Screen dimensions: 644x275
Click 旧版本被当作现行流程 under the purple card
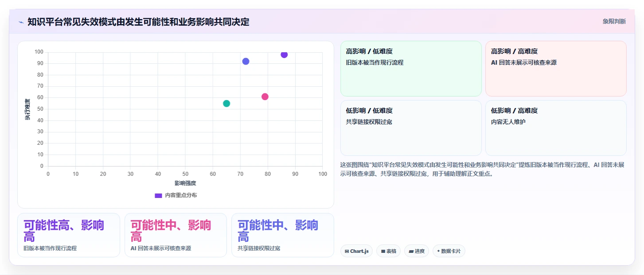coord(50,248)
